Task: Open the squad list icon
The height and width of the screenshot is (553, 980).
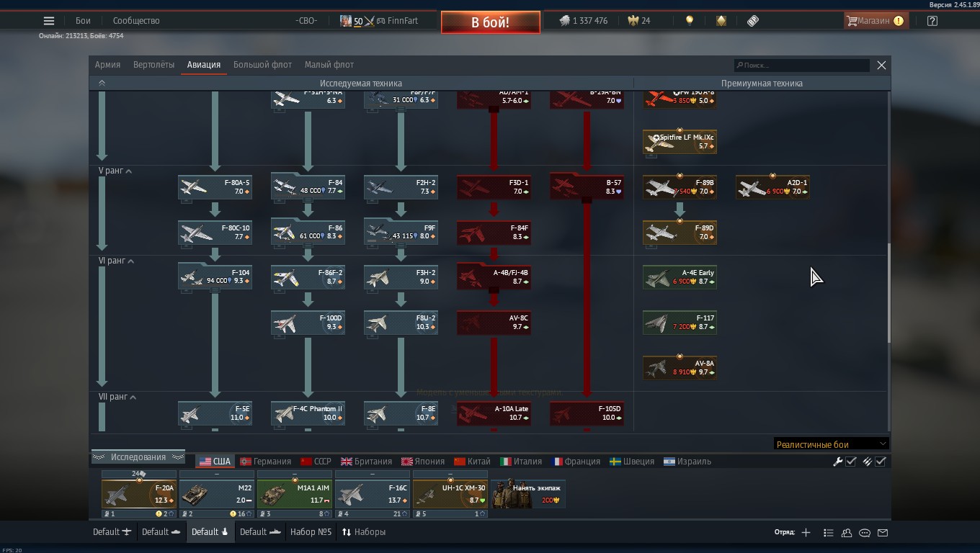Action: coord(829,532)
